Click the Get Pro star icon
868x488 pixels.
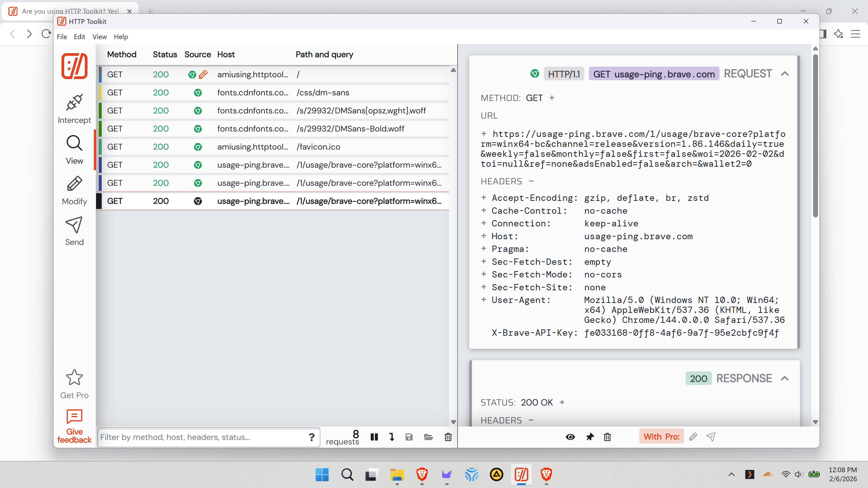point(74,378)
